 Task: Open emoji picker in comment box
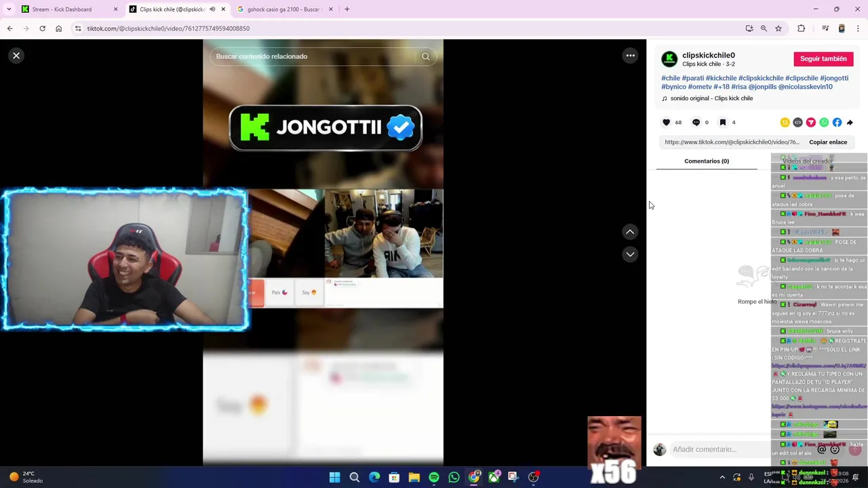[835, 449]
